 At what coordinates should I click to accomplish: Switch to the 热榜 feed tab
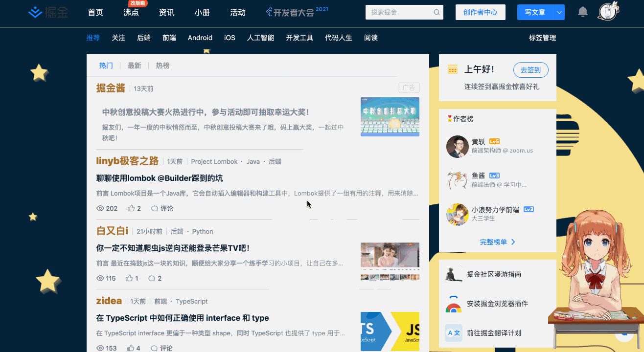[x=163, y=66]
